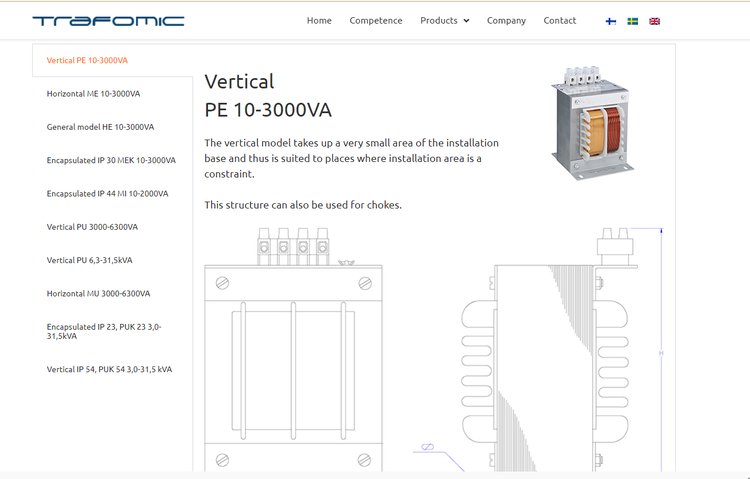This screenshot has width=750, height=479.
Task: Select Vertical PU 3000-6300VA
Action: click(x=92, y=227)
